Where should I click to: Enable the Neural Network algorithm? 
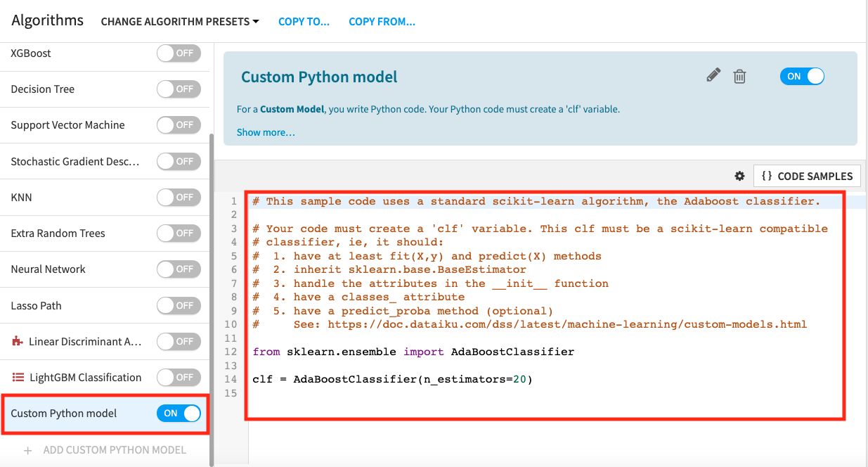(x=179, y=269)
